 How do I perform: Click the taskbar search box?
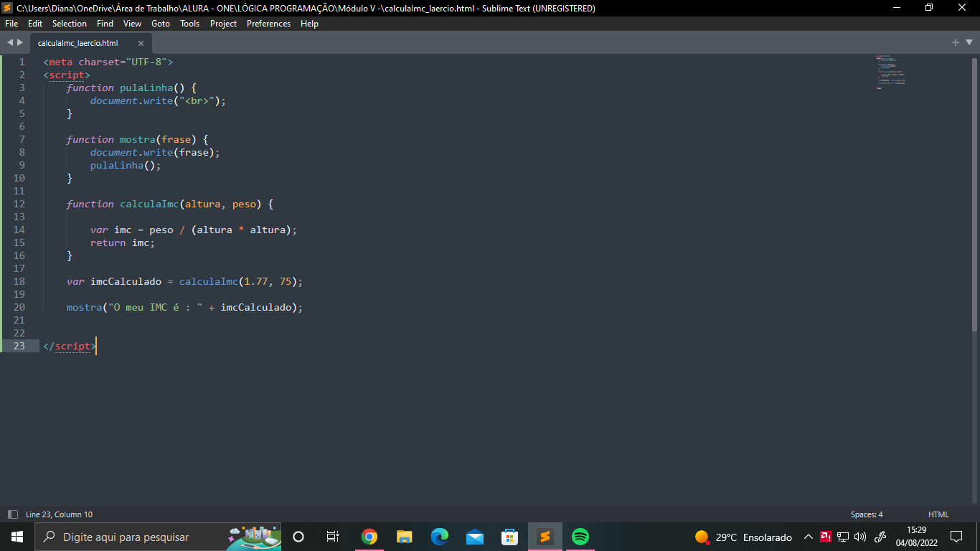[158, 537]
